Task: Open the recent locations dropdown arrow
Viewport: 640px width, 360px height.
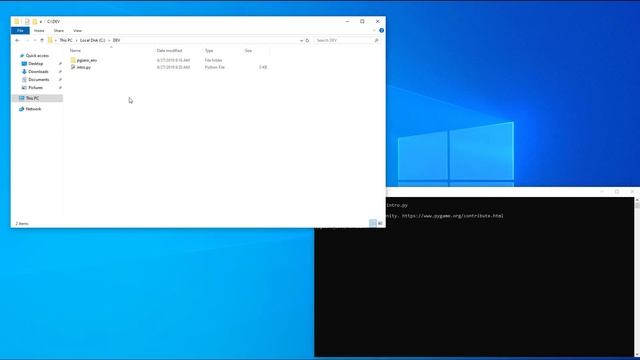Action: tap(35, 40)
